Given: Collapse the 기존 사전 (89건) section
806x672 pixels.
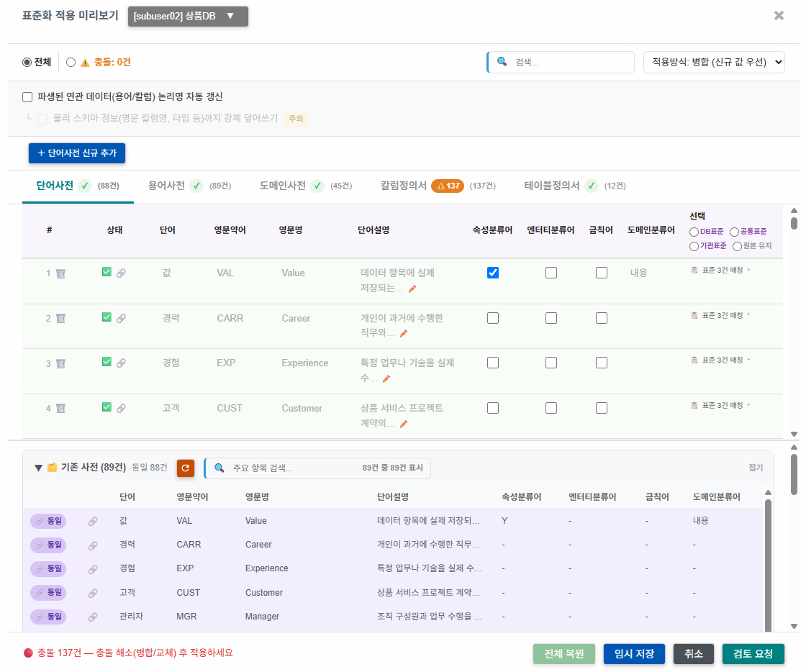Looking at the screenshot, I should point(38,468).
